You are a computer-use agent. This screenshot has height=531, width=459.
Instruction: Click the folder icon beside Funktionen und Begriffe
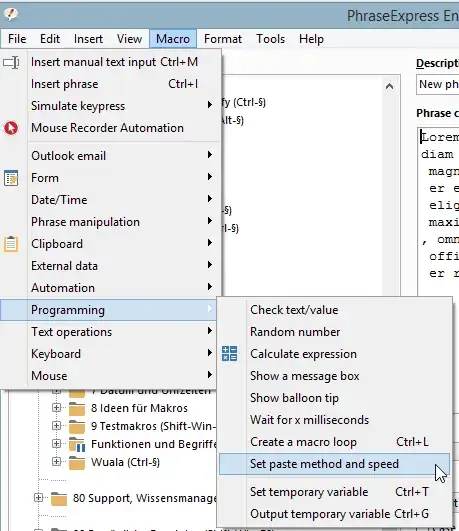tap(77, 445)
